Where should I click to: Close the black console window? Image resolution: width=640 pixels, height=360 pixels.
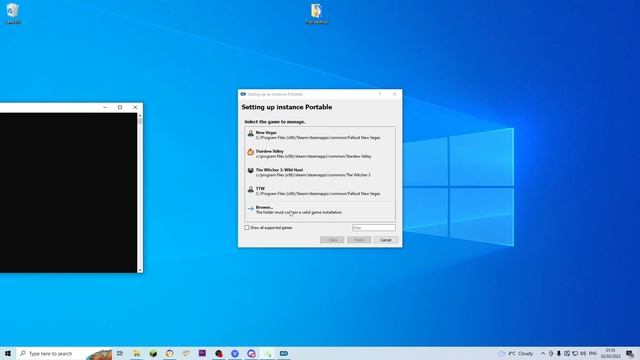135,107
